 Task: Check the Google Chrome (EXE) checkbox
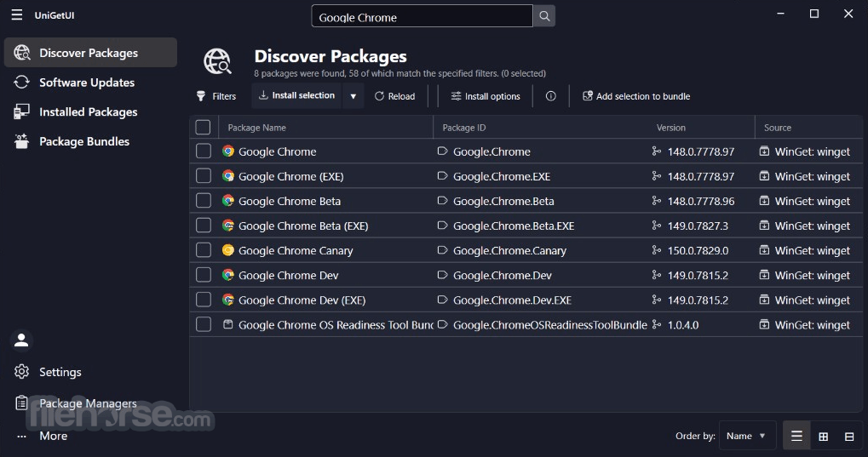(x=204, y=176)
